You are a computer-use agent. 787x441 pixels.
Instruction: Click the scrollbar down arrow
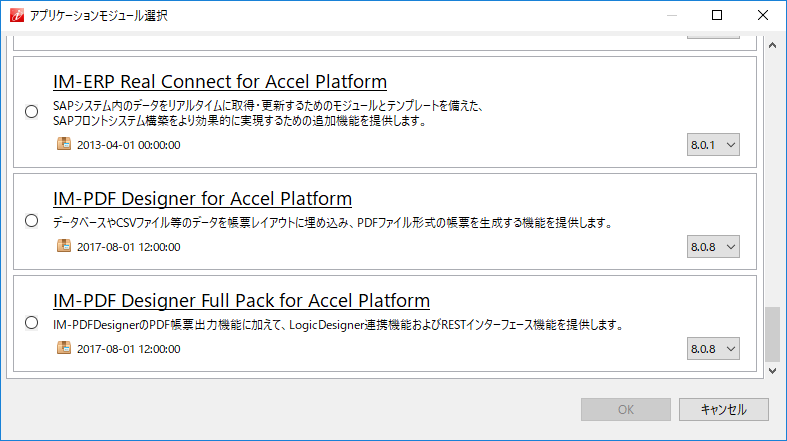772,371
